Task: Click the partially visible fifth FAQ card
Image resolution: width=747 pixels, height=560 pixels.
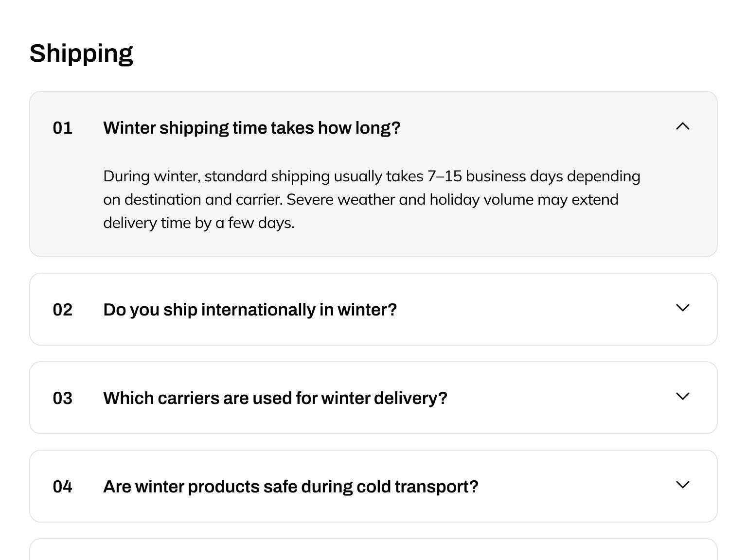Action: pyautogui.click(x=373, y=550)
